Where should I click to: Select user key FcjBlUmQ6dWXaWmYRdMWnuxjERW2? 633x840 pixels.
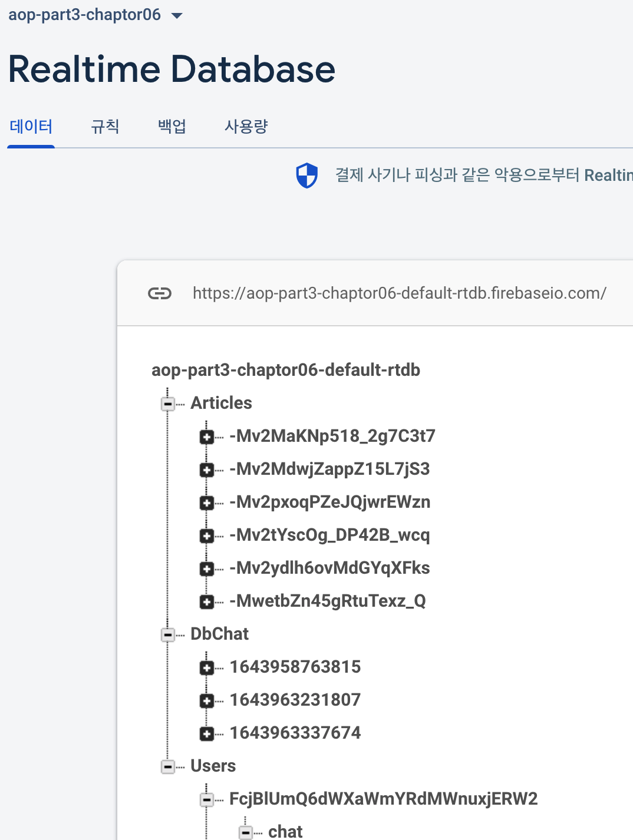(384, 799)
